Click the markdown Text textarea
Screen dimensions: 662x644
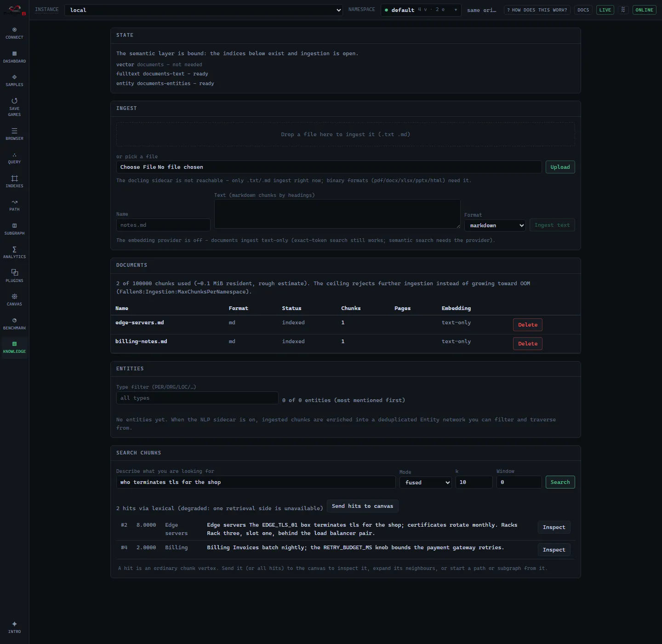pyautogui.click(x=337, y=214)
